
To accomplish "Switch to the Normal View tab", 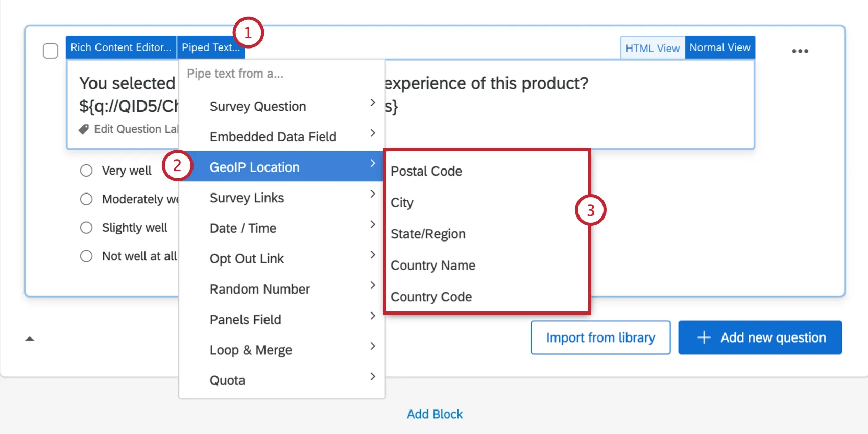I will [719, 47].
